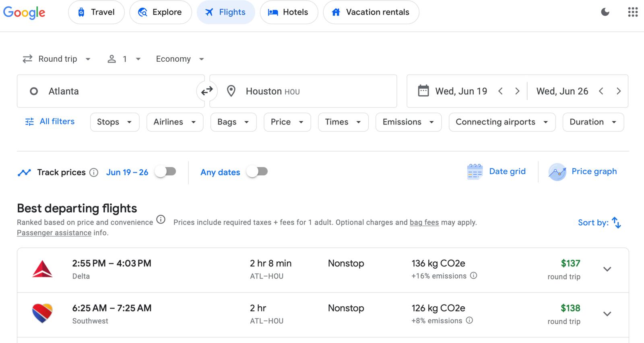Image resolution: width=644 pixels, height=343 pixels.
Task: Open Emissions filter dropdown
Action: coord(409,122)
